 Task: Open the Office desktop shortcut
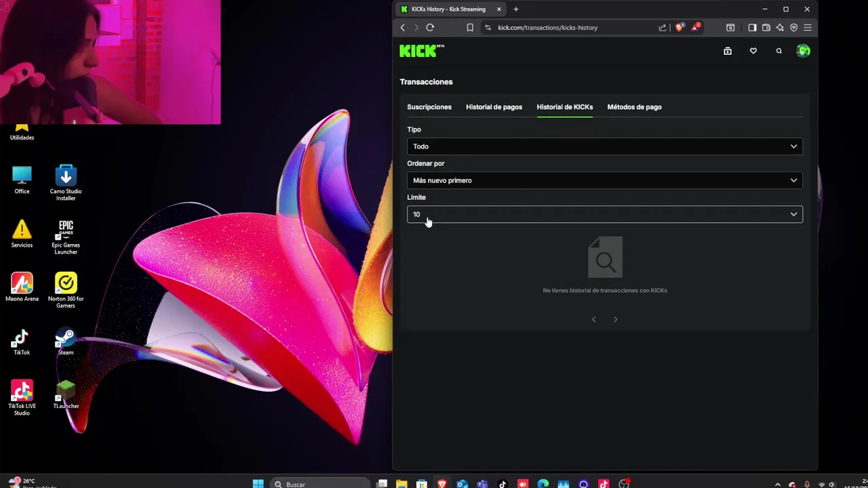click(x=22, y=180)
